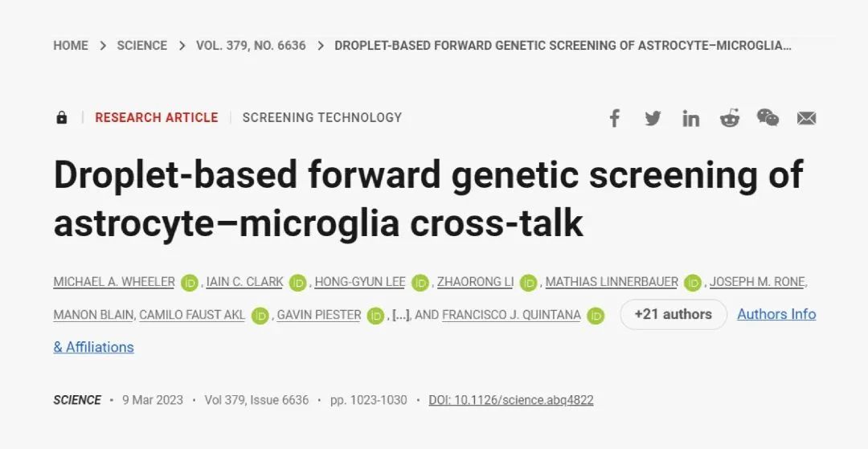
Task: Open Francisco J. Quintana's ORCID icon
Action: point(596,316)
